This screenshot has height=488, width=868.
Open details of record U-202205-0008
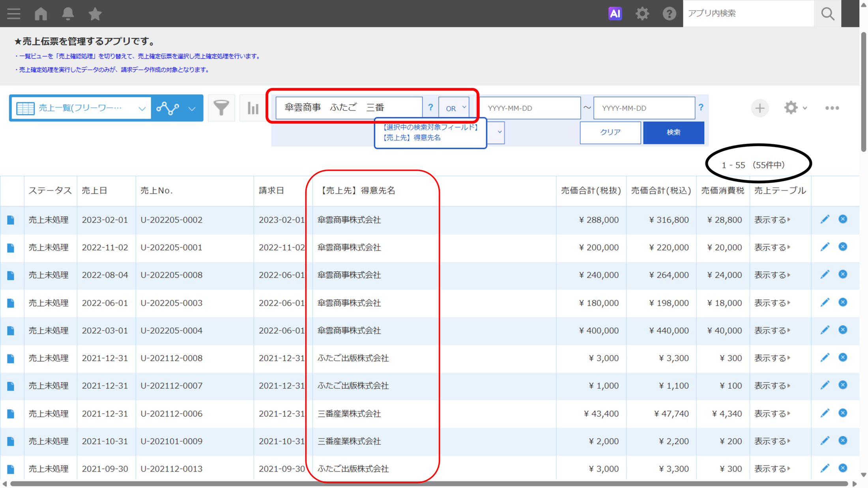[11, 275]
